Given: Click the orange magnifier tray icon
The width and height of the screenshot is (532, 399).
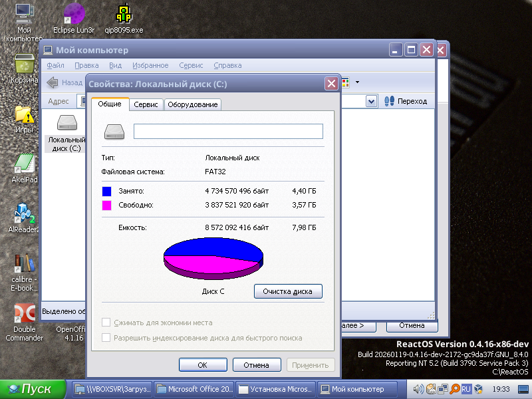Looking at the screenshot, I should point(454,389).
